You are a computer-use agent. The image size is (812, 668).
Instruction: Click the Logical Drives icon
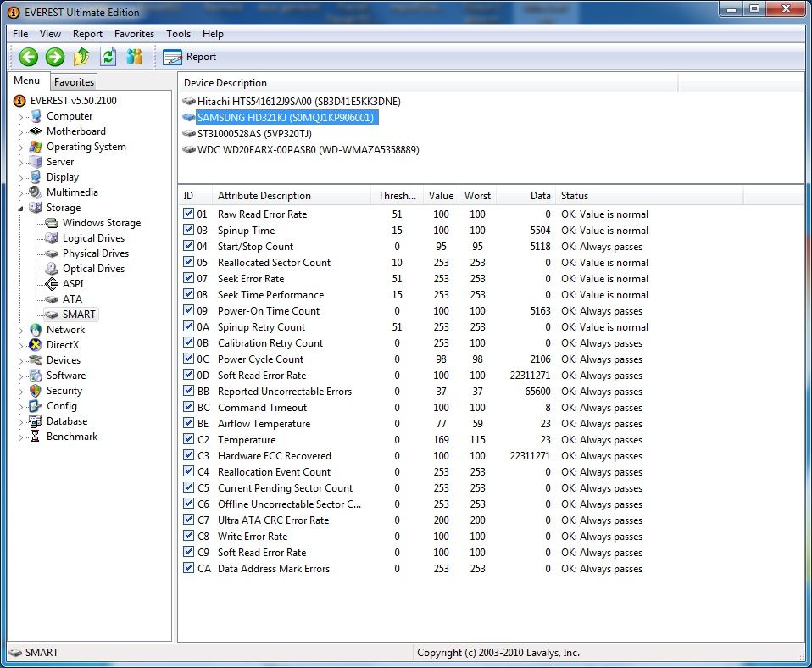51,237
